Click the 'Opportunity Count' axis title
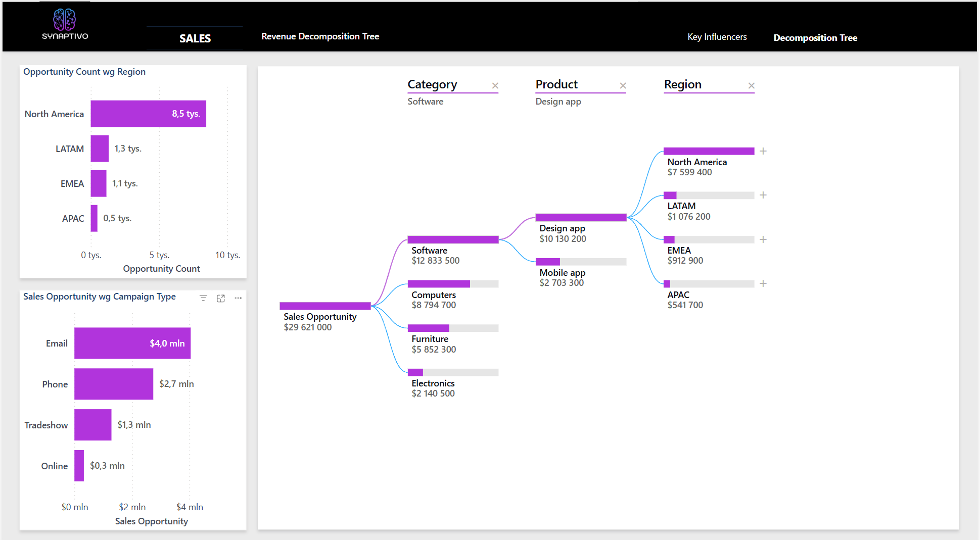Image resolution: width=980 pixels, height=540 pixels. click(162, 269)
